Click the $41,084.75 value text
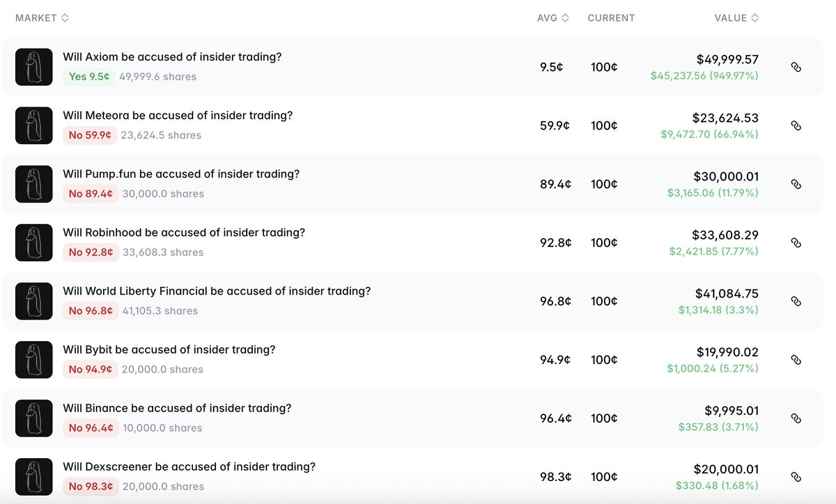Image resolution: width=836 pixels, height=504 pixels. point(727,294)
